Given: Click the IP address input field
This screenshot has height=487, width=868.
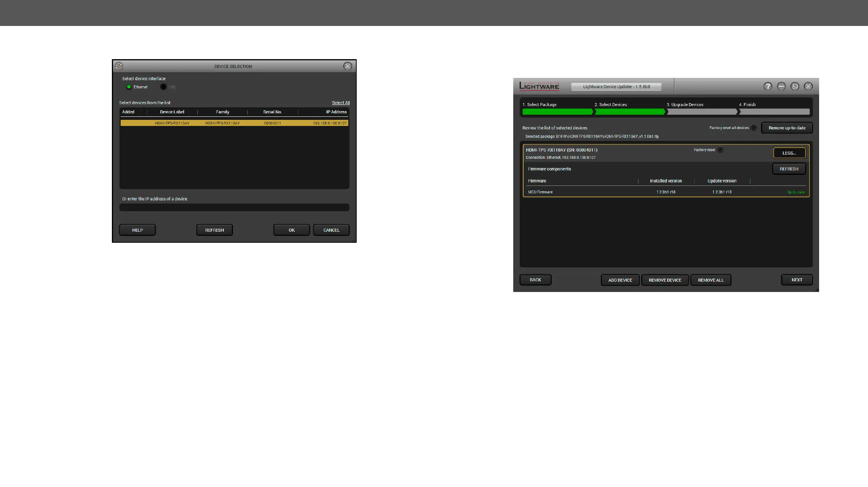Looking at the screenshot, I should tap(234, 207).
